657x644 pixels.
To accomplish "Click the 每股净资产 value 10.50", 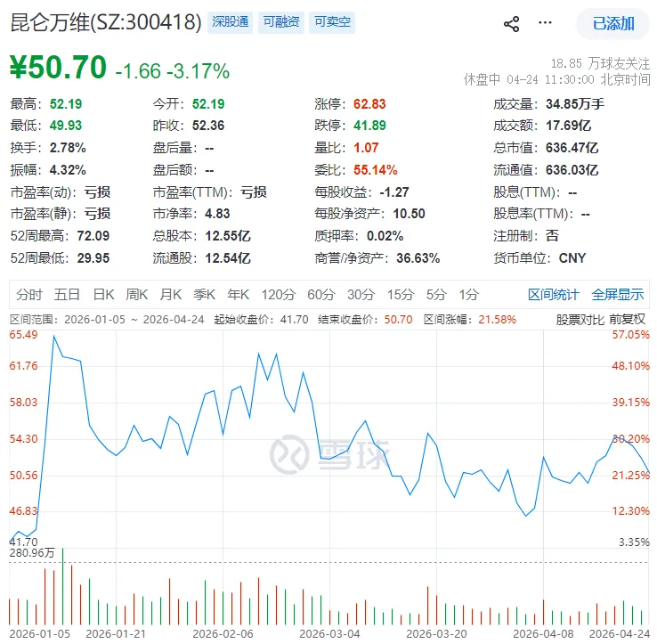I will [409, 214].
